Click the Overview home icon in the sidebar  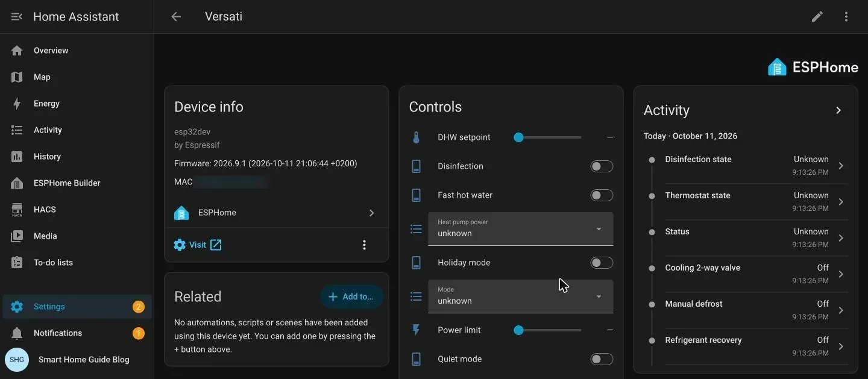pyautogui.click(x=17, y=51)
